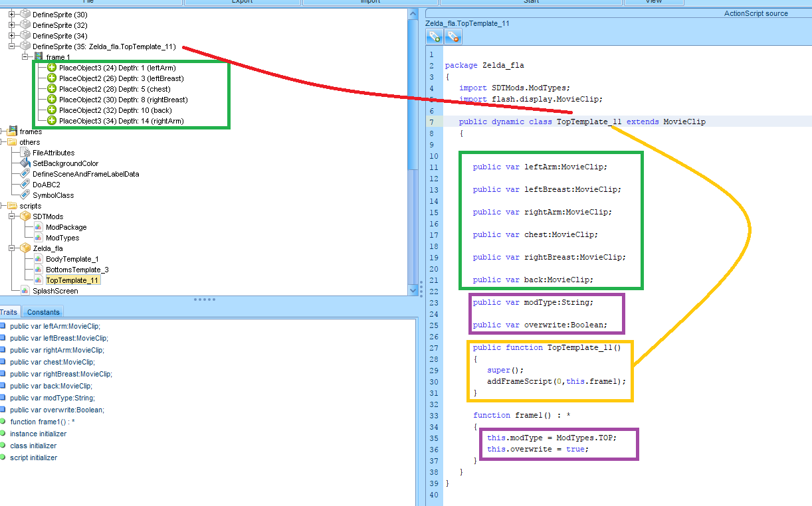Click the remove trait tag icon
Viewport: 812px width, 506px height.
453,37
